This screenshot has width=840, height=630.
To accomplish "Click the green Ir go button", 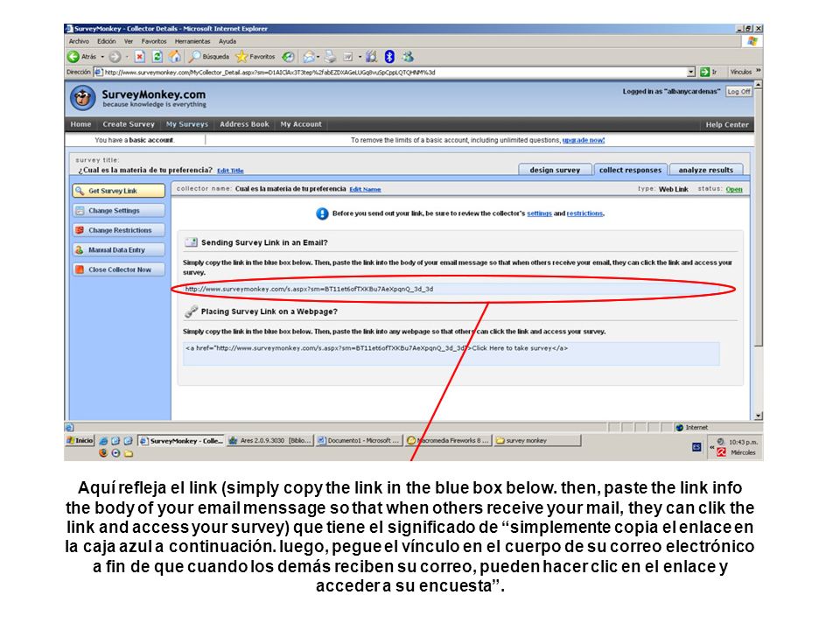I will 709,72.
